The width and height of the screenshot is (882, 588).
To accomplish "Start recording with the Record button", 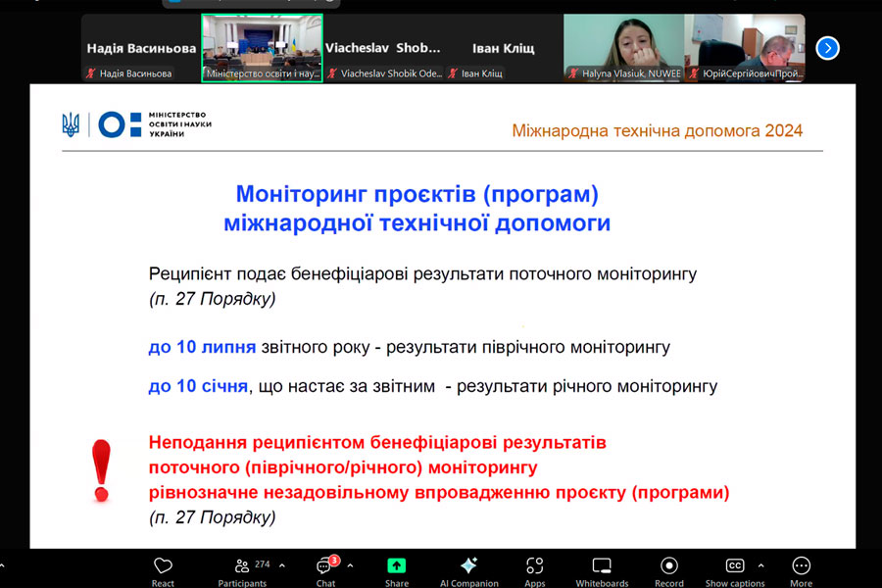I will click(x=668, y=571).
